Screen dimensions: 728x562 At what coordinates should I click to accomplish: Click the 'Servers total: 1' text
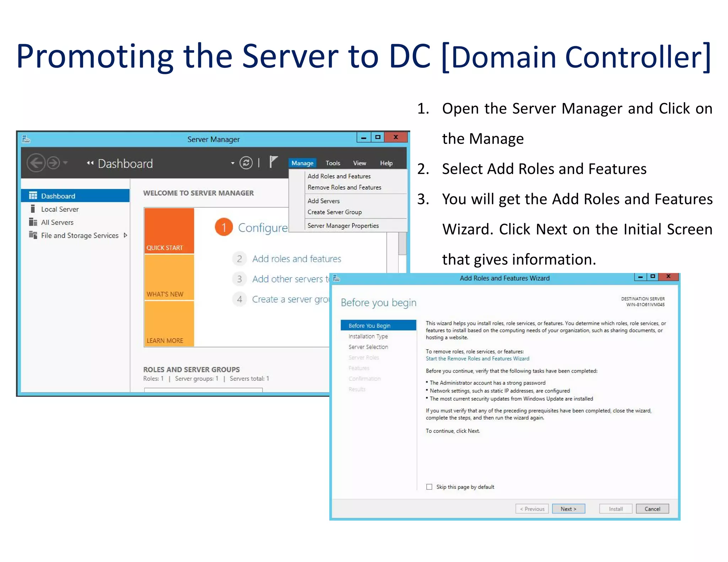(249, 379)
